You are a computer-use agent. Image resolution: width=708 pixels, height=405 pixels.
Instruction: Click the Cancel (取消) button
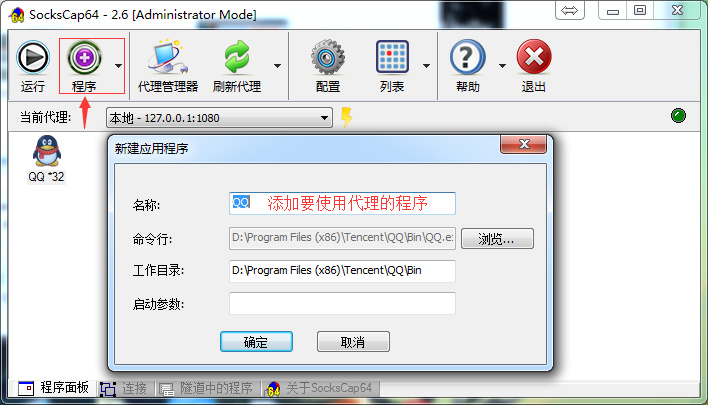(353, 342)
